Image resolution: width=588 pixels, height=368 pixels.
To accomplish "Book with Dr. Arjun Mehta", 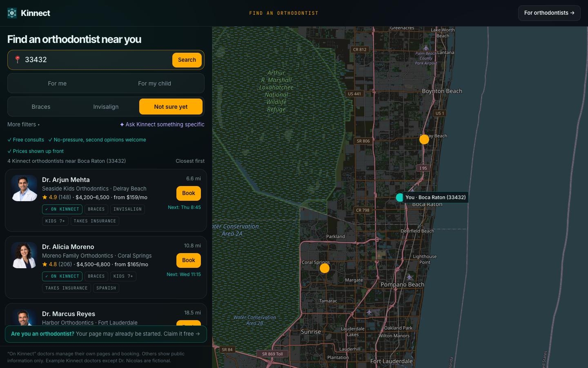I will pos(189,193).
